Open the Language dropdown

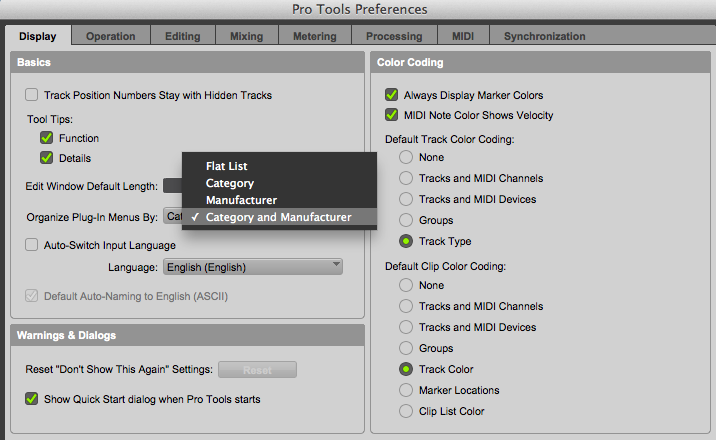coord(253,267)
